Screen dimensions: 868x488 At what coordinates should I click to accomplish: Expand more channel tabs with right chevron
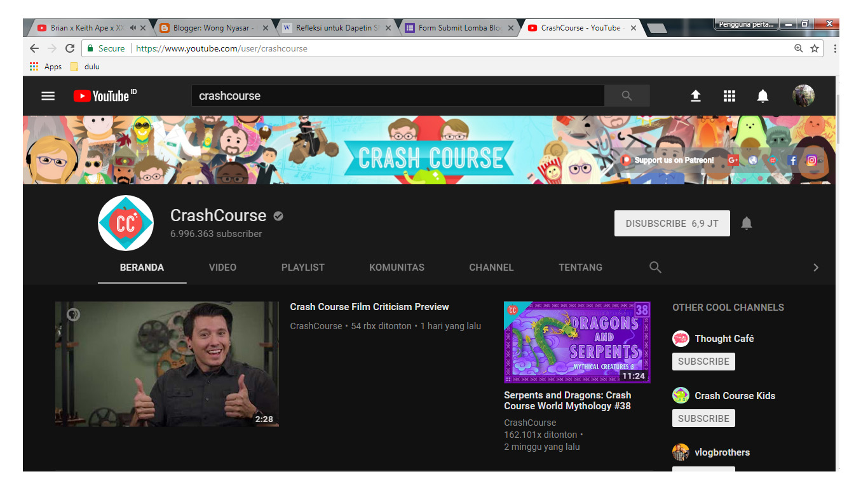point(816,268)
